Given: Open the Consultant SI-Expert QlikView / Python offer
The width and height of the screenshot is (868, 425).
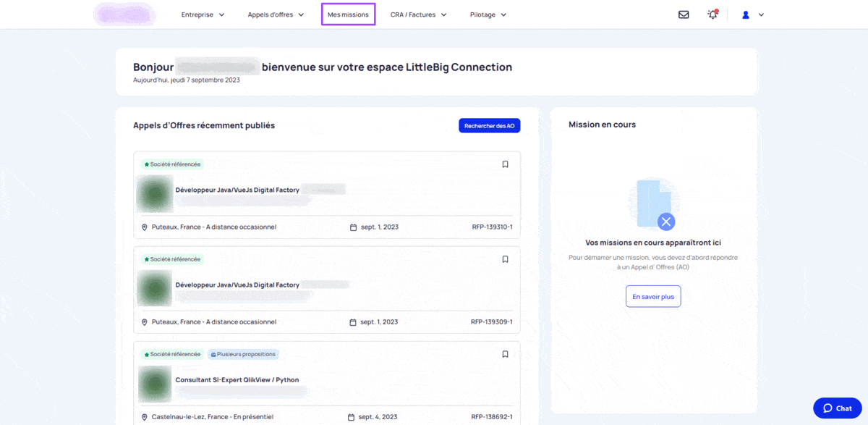Looking at the screenshot, I should (x=237, y=380).
